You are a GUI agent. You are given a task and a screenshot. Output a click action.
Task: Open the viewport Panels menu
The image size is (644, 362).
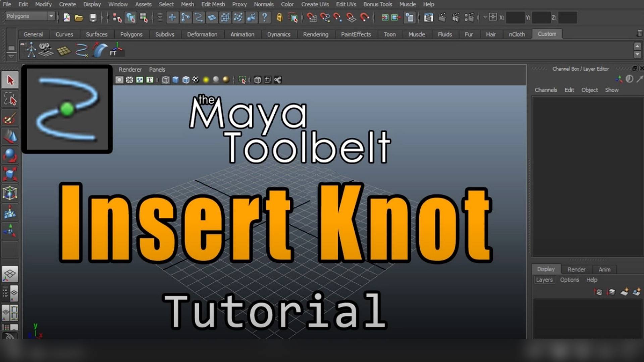tap(157, 69)
